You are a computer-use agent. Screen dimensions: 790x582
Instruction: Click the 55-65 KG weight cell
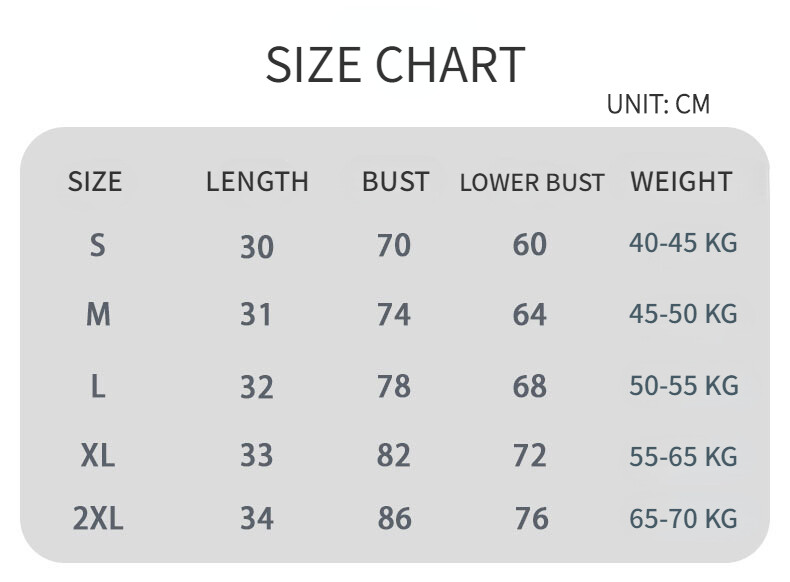click(x=683, y=457)
